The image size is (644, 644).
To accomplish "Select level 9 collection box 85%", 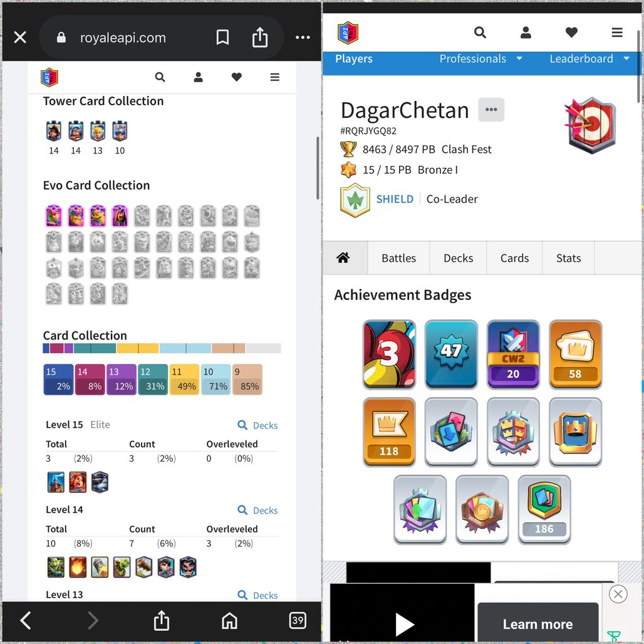I will (x=247, y=380).
